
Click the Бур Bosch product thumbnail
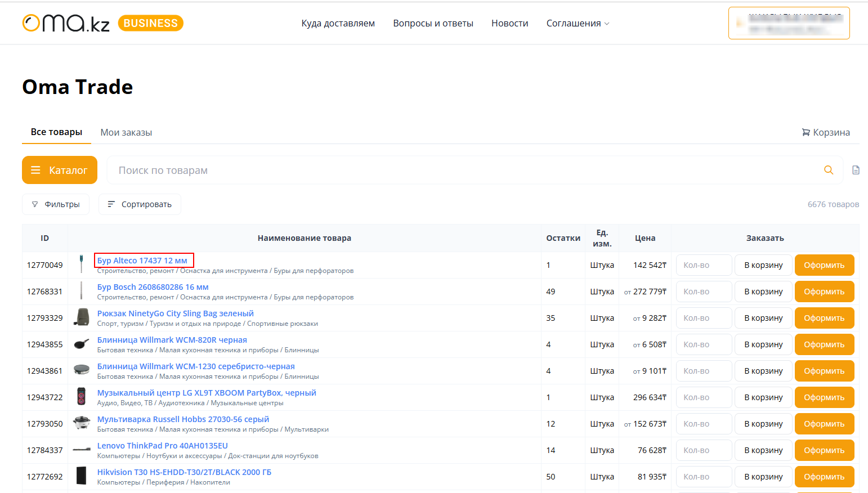pos(82,291)
